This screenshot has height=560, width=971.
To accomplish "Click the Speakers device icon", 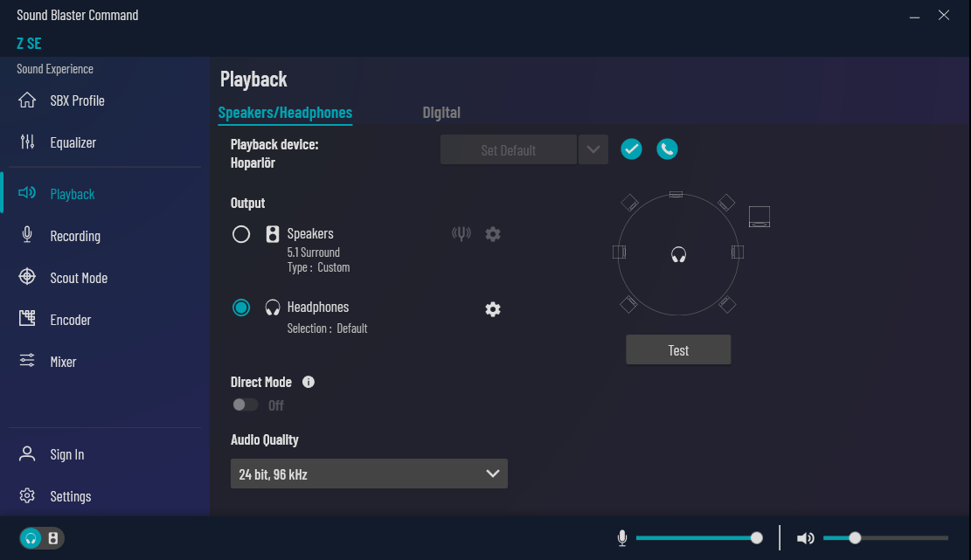I will click(x=273, y=234).
